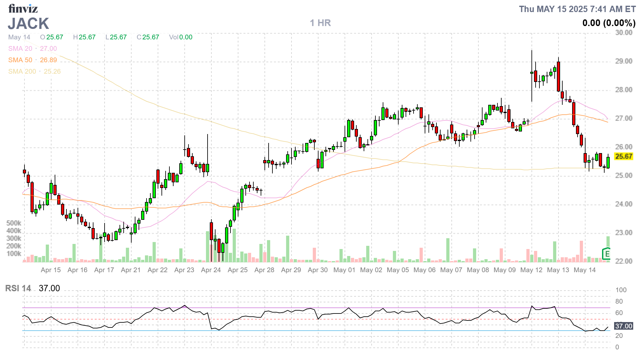This screenshot has height=357, width=644.
Task: Click the Vol 0.00 readout
Action: (x=181, y=37)
